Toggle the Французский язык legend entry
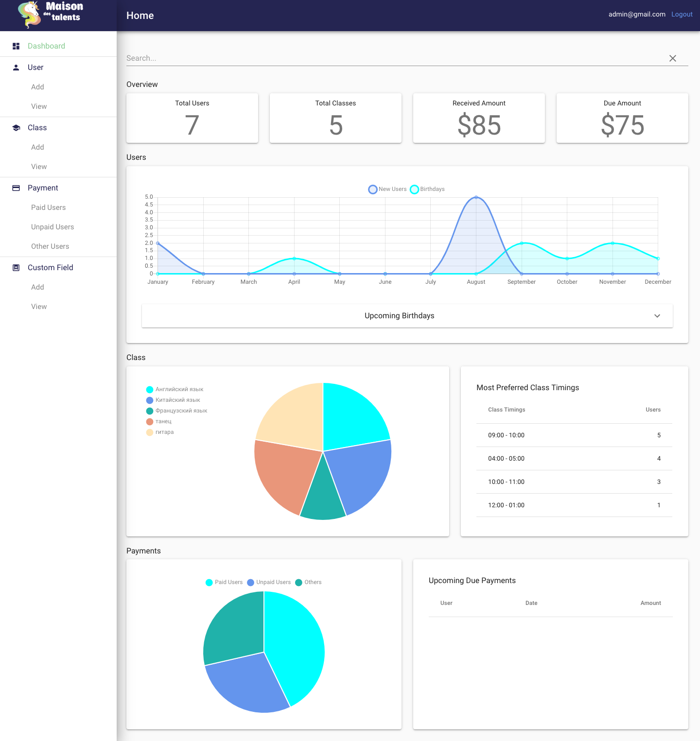The width and height of the screenshot is (700, 741). (x=176, y=411)
